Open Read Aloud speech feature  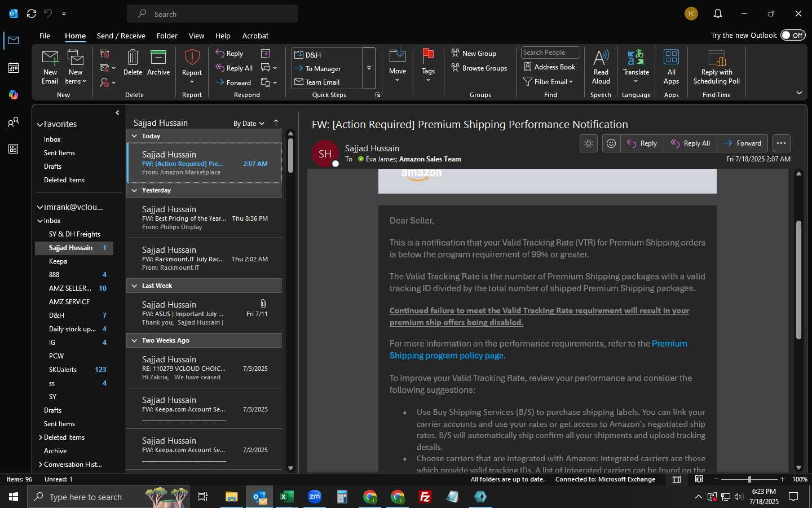coord(601,67)
